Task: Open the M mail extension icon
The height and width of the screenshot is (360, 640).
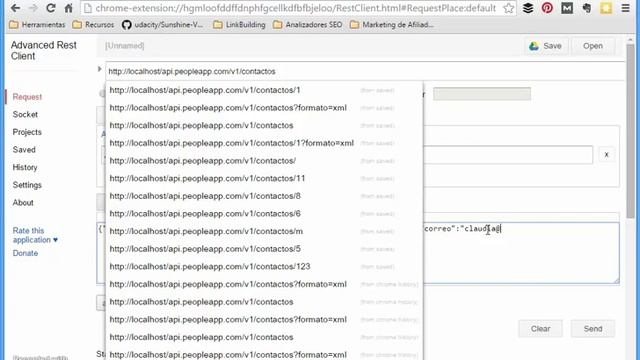Action: pyautogui.click(x=567, y=8)
